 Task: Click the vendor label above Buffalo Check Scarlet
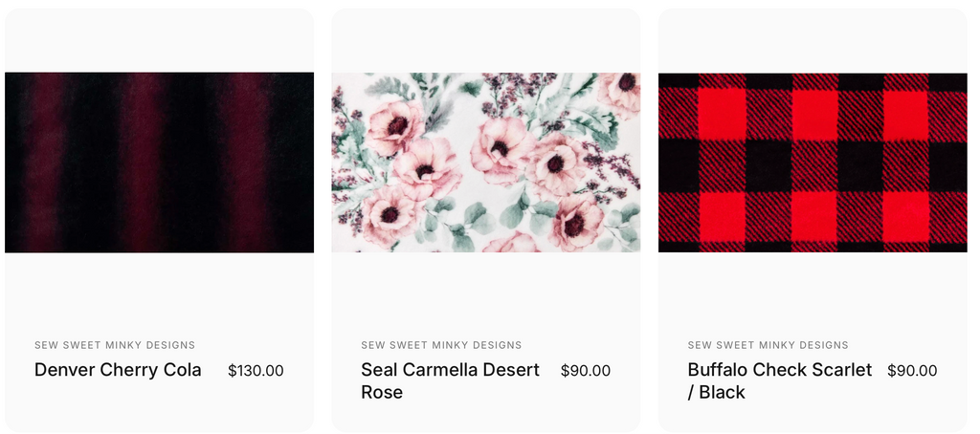[768, 345]
